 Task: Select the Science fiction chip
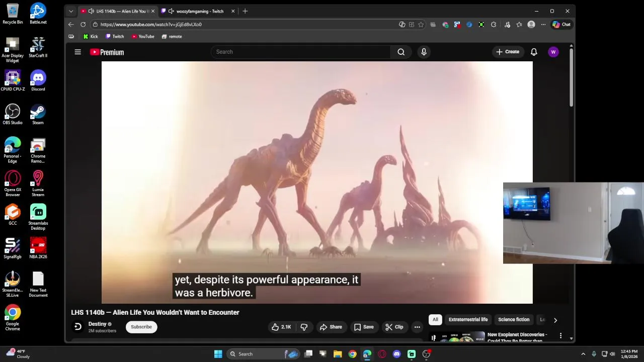[x=514, y=320]
